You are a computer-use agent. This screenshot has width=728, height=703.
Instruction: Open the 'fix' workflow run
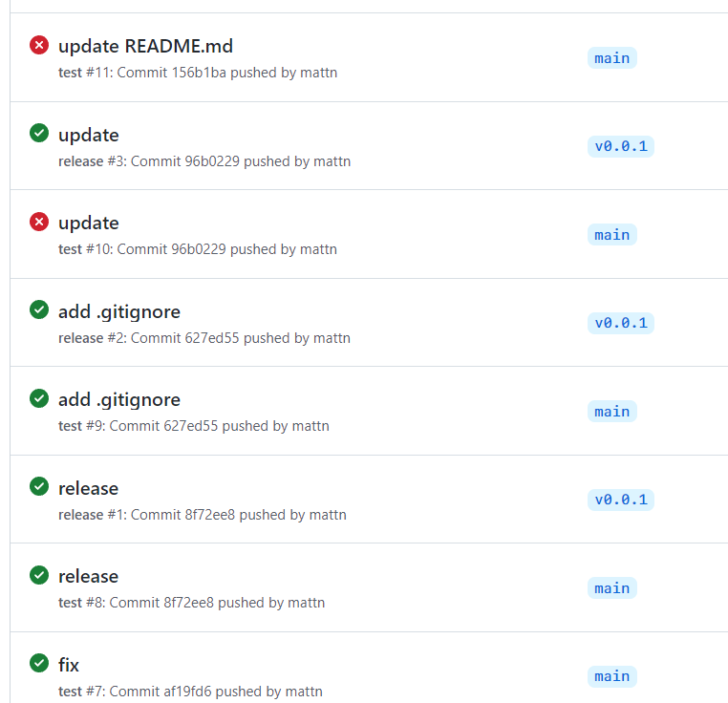pos(68,665)
